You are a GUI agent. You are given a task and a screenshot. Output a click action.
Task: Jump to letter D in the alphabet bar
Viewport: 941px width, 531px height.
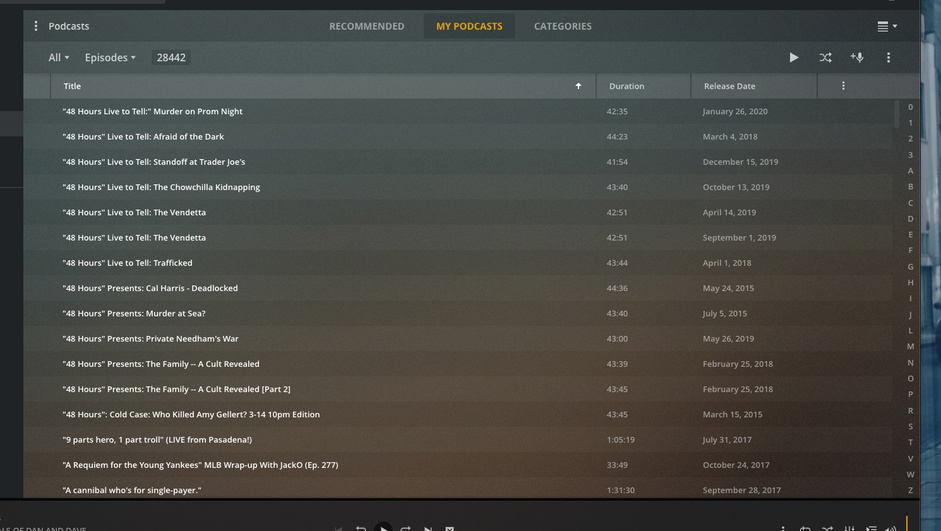point(910,219)
